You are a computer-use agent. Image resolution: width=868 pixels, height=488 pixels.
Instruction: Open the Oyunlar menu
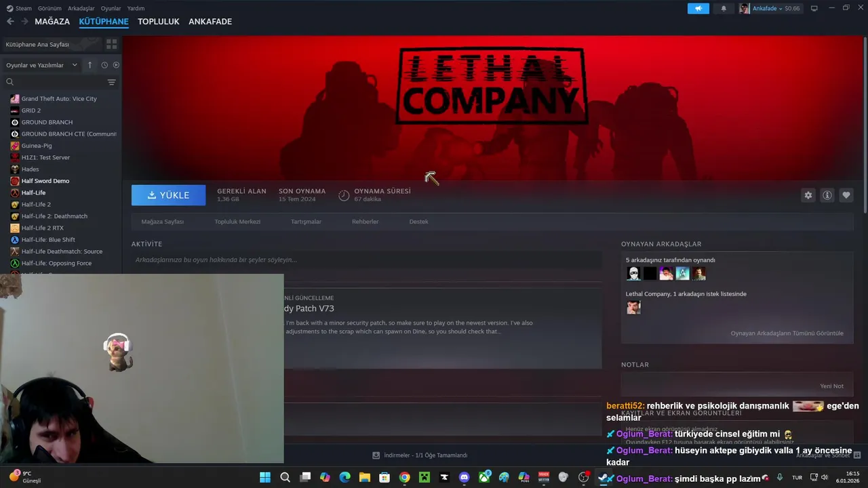pos(111,9)
